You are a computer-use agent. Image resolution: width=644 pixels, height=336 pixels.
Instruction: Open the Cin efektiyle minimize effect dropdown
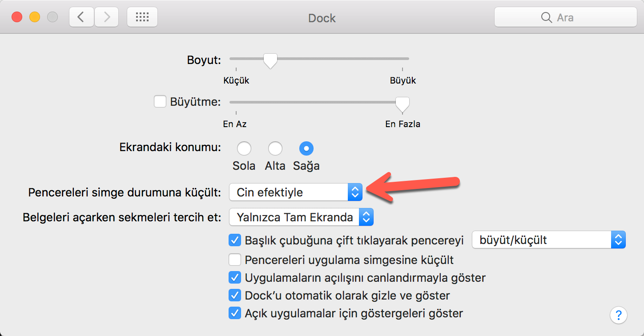coord(296,192)
